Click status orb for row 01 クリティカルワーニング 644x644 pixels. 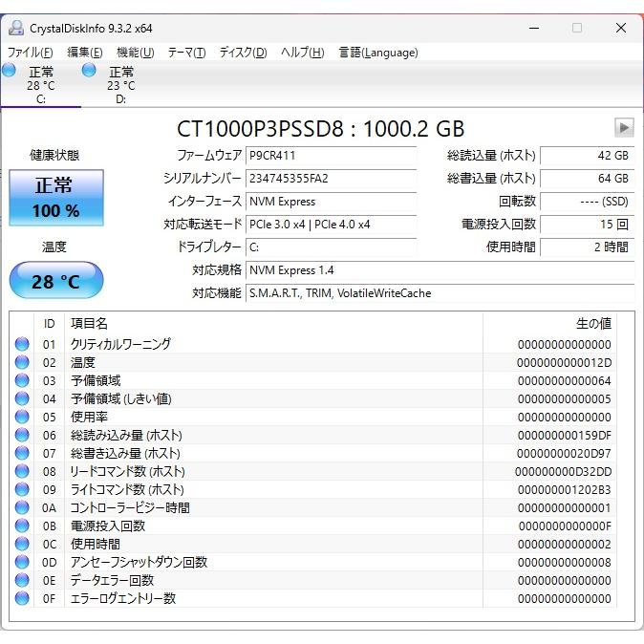click(22, 344)
